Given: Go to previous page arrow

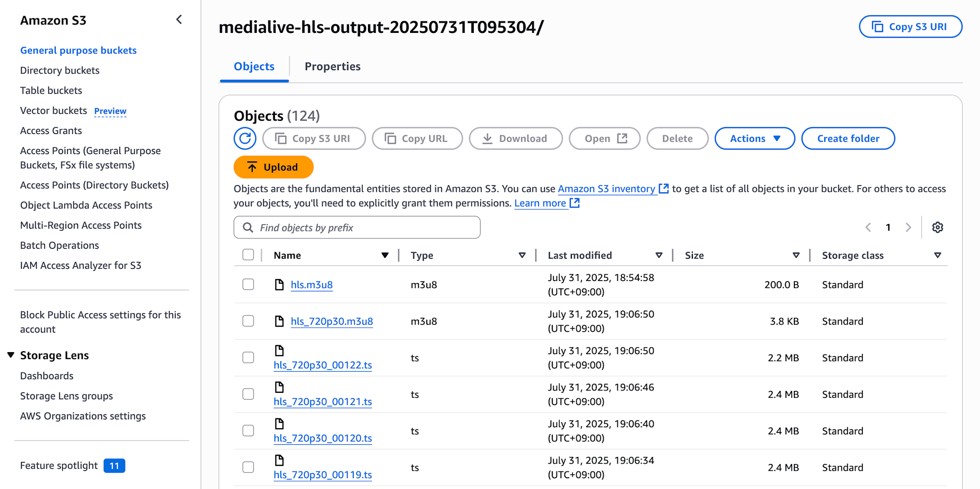Looking at the screenshot, I should (x=868, y=228).
